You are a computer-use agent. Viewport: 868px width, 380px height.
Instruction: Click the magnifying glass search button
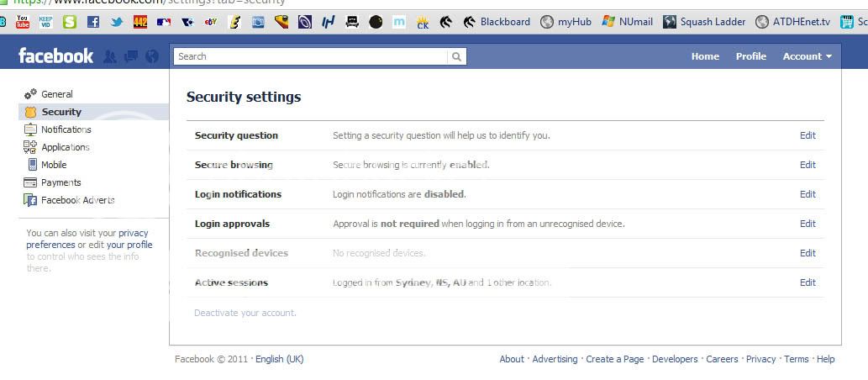tap(456, 56)
